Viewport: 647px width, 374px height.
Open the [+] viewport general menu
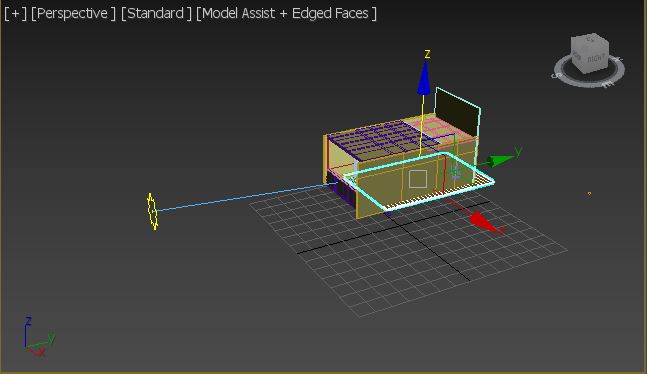pos(15,13)
